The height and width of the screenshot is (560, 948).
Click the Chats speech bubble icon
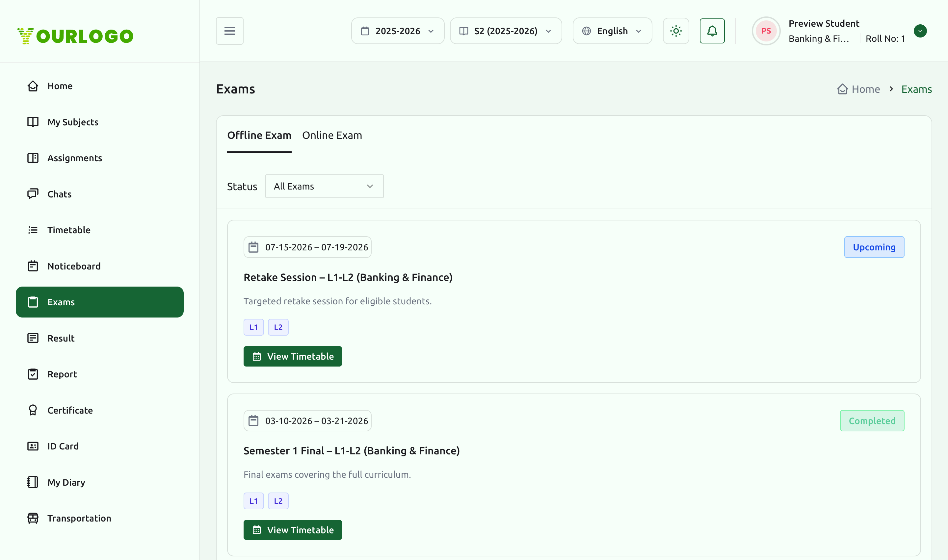point(33,194)
